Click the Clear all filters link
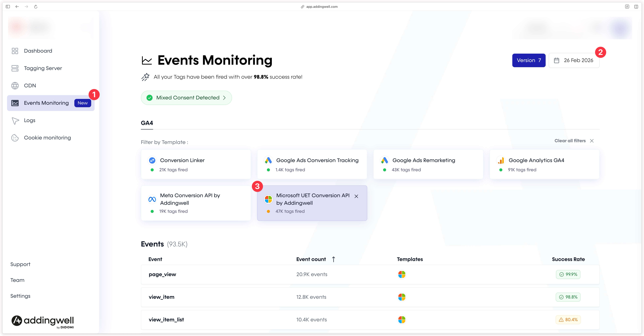 coord(570,141)
